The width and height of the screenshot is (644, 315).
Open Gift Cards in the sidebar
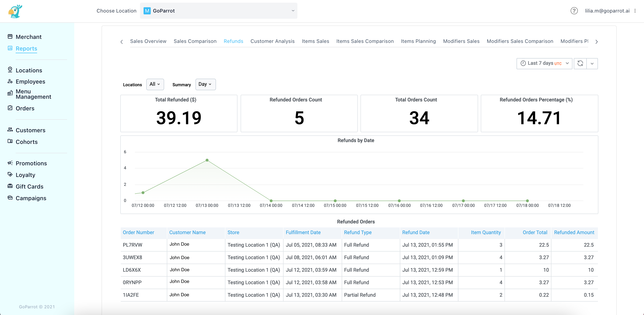pos(30,186)
